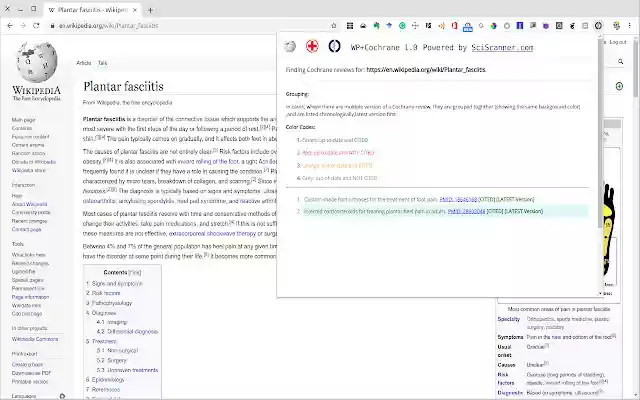
Task: Open the Cite this page link
Action: coord(27,314)
